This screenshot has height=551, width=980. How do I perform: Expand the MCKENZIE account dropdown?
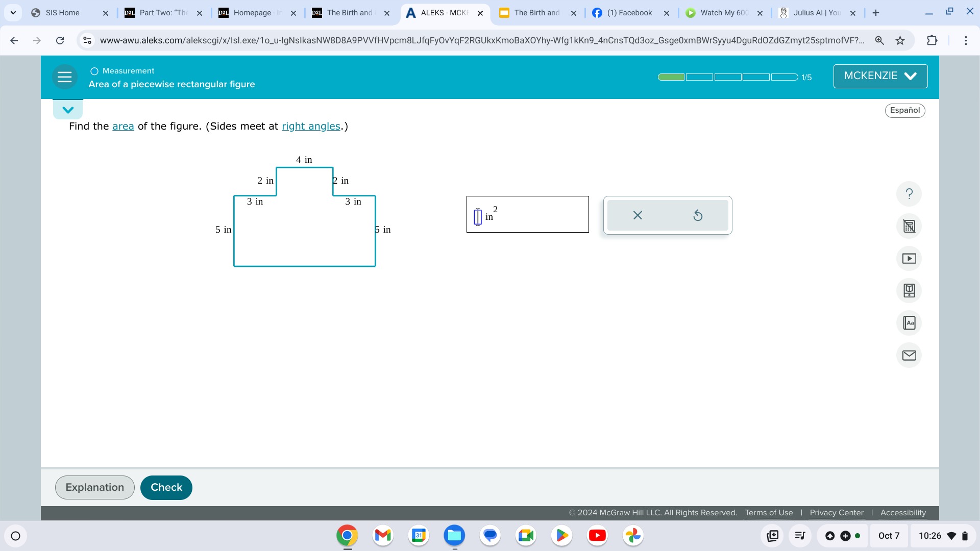click(880, 76)
